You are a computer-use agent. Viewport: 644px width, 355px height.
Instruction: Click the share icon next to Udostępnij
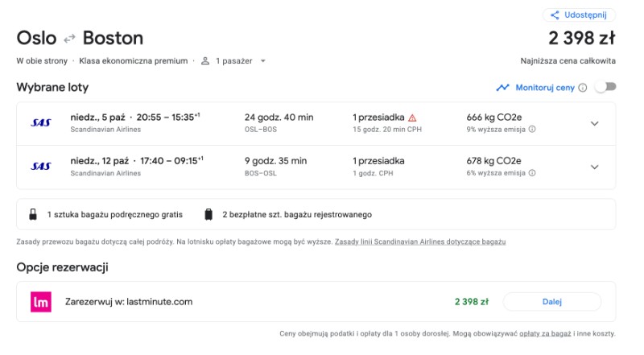click(555, 15)
